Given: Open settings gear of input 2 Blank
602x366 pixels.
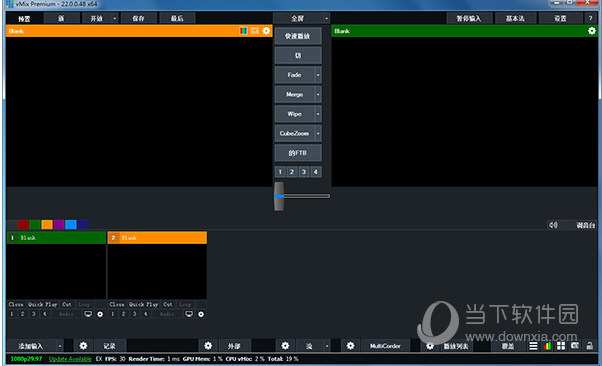Looking at the screenshot, I should pos(201,314).
